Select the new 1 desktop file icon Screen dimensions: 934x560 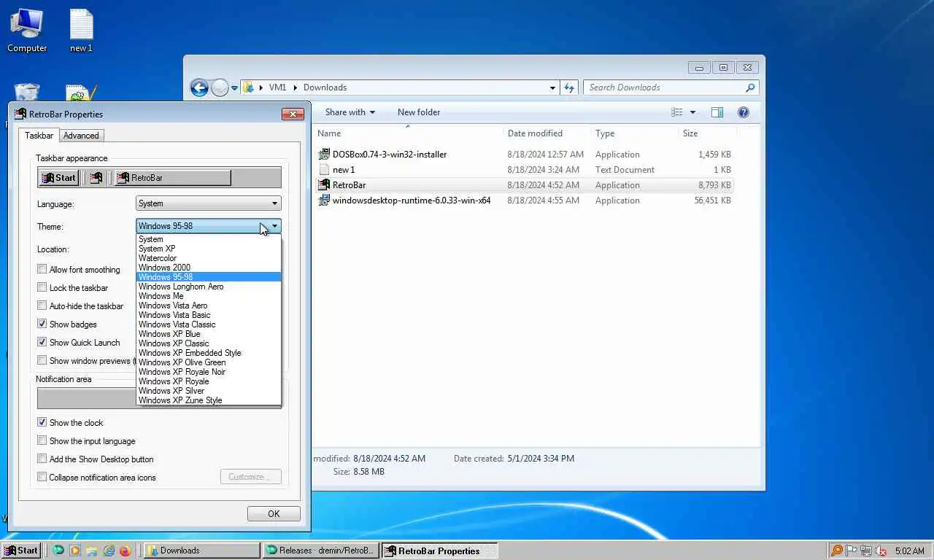(x=81, y=31)
